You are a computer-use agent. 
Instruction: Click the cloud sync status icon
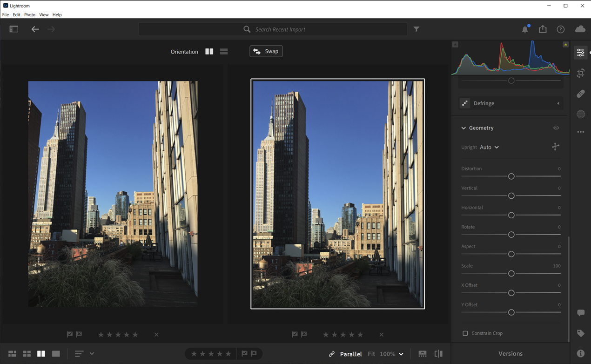coord(580,29)
